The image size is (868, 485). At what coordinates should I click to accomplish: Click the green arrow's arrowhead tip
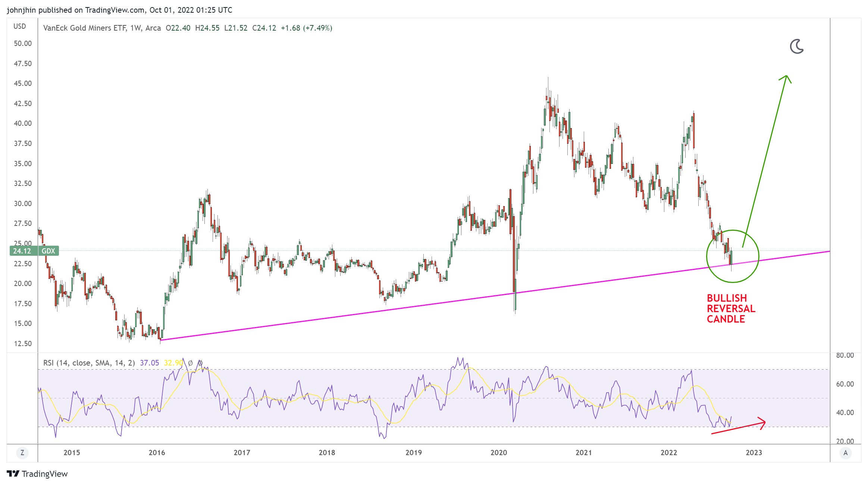point(786,77)
